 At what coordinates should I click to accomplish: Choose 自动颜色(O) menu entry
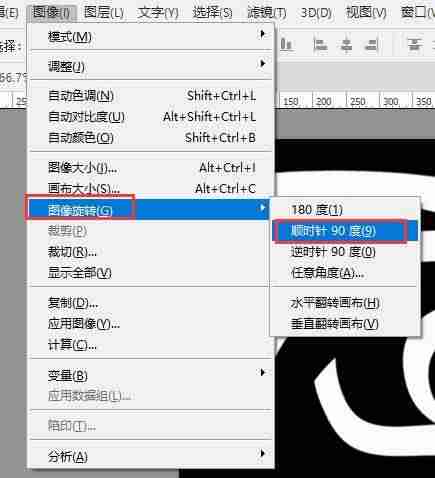click(151, 138)
